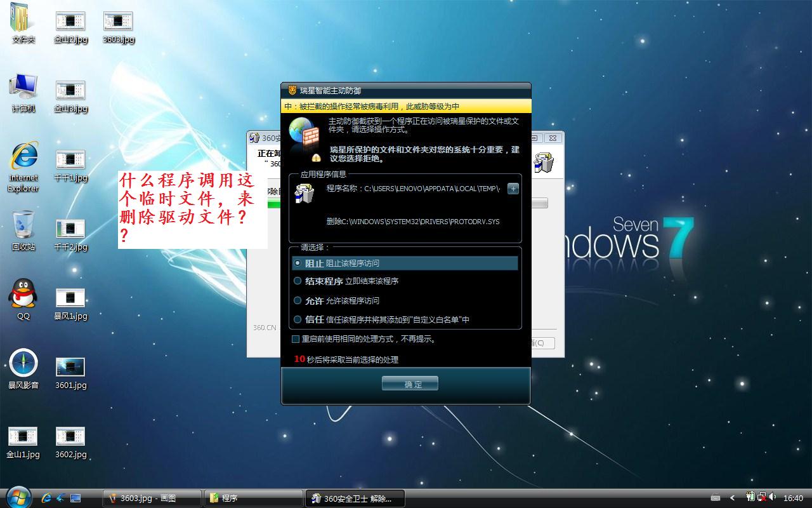Launch Internet Explorer from the desktop
Viewport: 812px width, 508px height.
coord(23,167)
